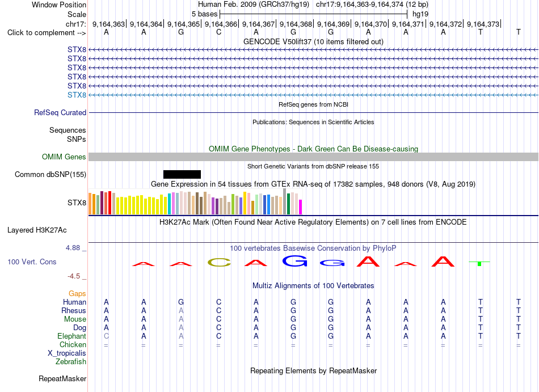Click the light-blue STX8 transcript label
The height and width of the screenshot is (392, 539).
77,95
